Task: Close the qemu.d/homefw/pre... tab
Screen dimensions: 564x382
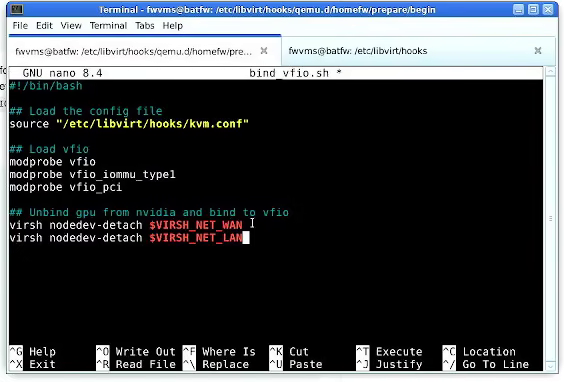Action: [x=264, y=51]
